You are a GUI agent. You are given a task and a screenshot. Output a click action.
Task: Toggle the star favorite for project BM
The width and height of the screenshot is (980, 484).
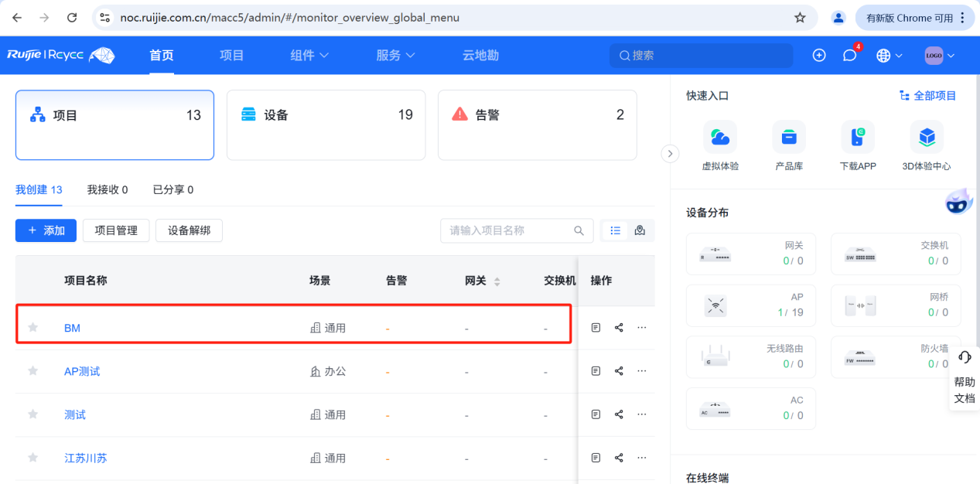coord(32,327)
